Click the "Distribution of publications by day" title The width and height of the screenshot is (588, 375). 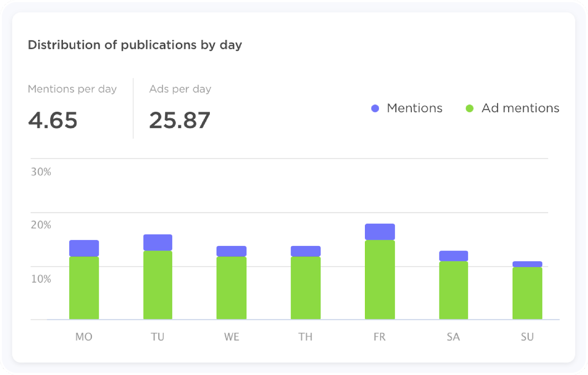click(x=135, y=45)
